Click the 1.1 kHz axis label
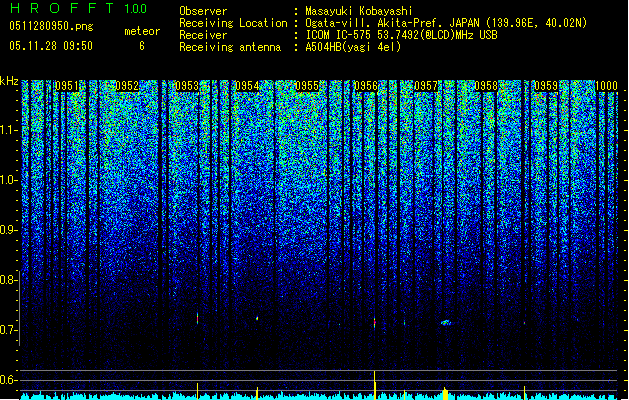 tap(9, 130)
